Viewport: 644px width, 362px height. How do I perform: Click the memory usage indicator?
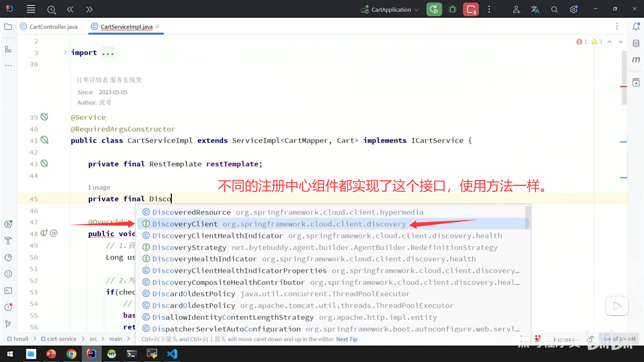tap(619, 339)
